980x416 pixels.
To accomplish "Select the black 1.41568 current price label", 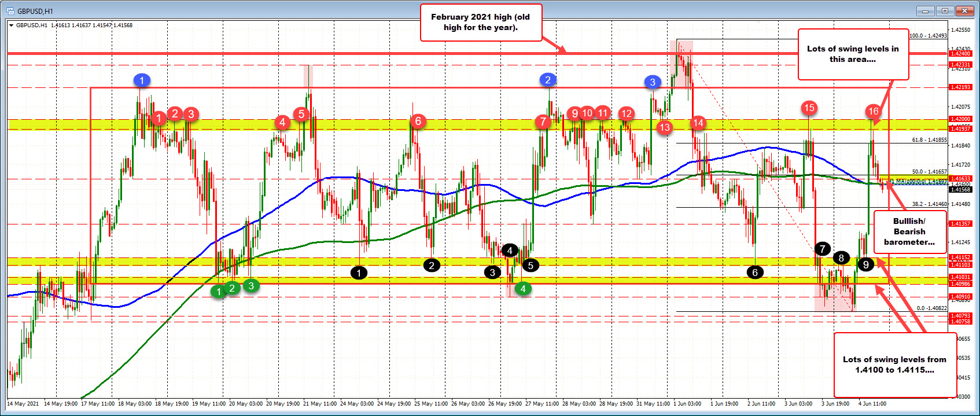I will 960,189.
